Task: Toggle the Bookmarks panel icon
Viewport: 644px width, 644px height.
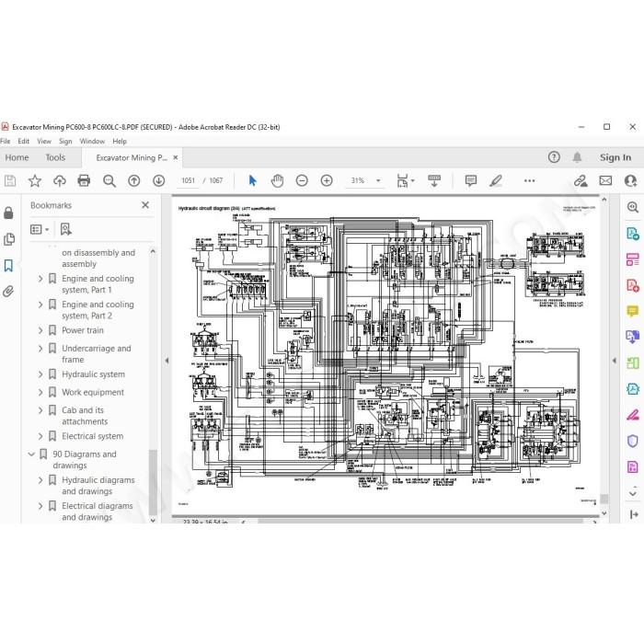Action: click(x=8, y=266)
